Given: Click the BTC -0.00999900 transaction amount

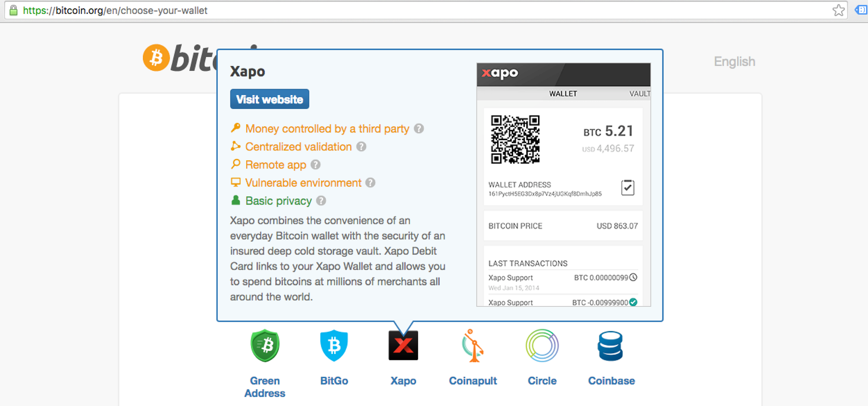Looking at the screenshot, I should pyautogui.click(x=600, y=303).
